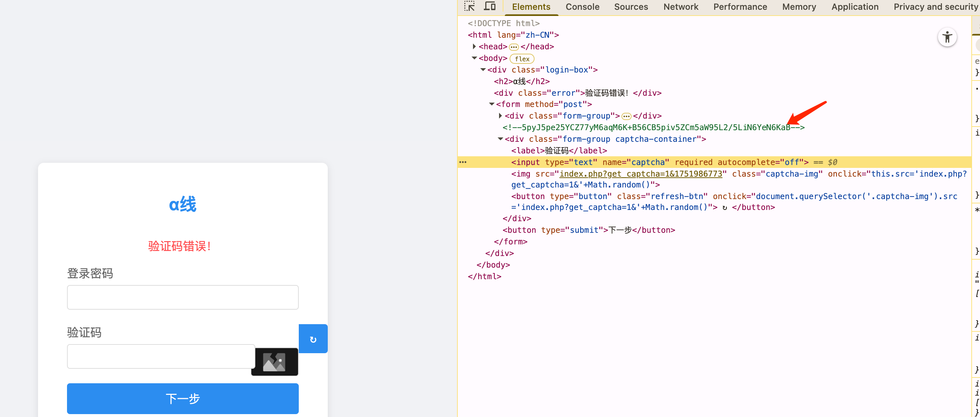
Task: Toggle the device toolbar icon
Action: [490, 7]
